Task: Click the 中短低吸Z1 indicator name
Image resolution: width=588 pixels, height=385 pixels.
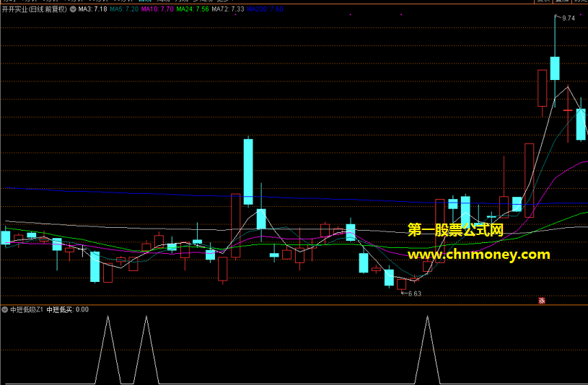Action: coord(27,309)
